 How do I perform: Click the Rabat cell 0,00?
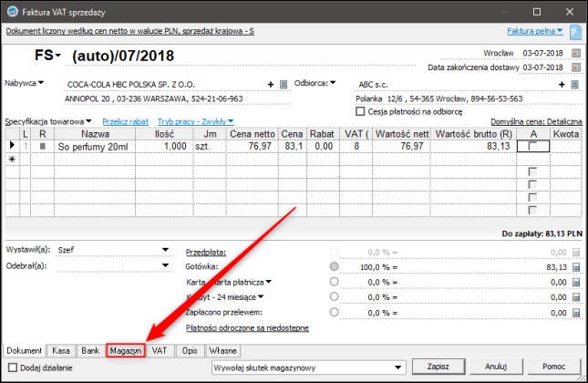[324, 146]
